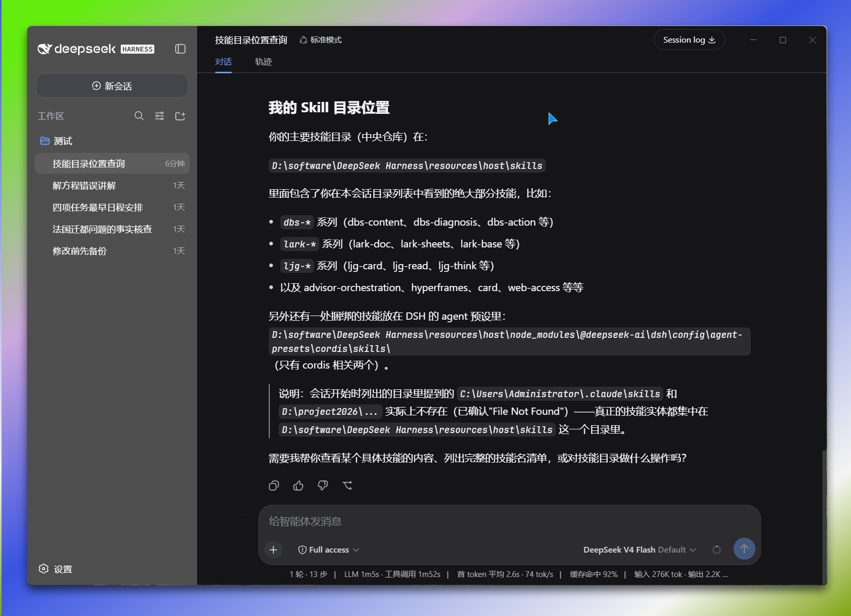The image size is (851, 616).
Task: Click the 我的 Skill 目录位置 heading
Action: 329,108
